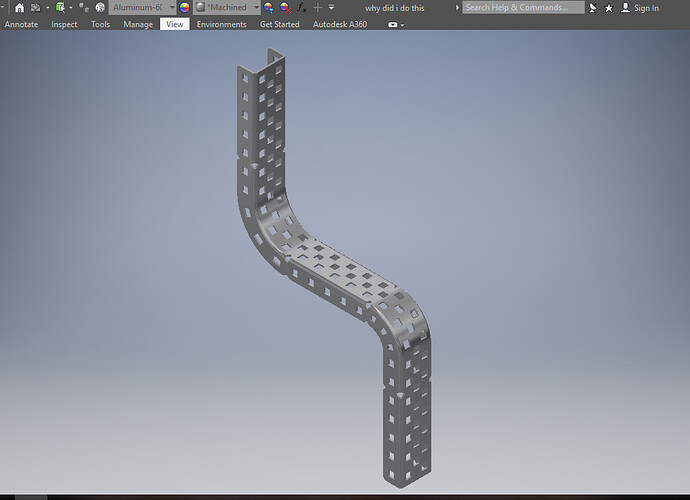The width and height of the screenshot is (690, 500).
Task: Click the Sign In button
Action: pos(640,8)
